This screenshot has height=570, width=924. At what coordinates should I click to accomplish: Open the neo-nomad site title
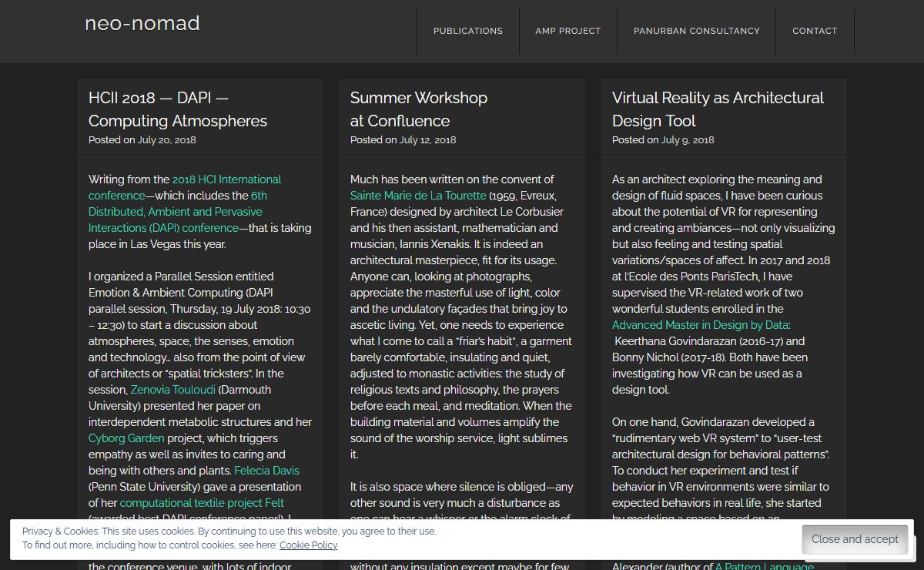pyautogui.click(x=142, y=24)
